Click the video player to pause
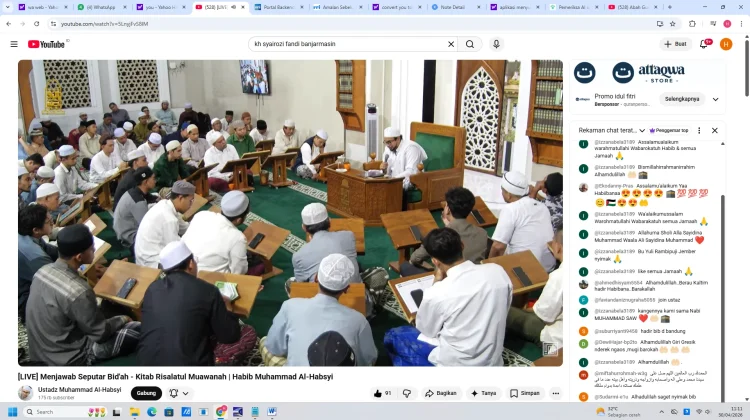750x420 pixels. (x=290, y=213)
